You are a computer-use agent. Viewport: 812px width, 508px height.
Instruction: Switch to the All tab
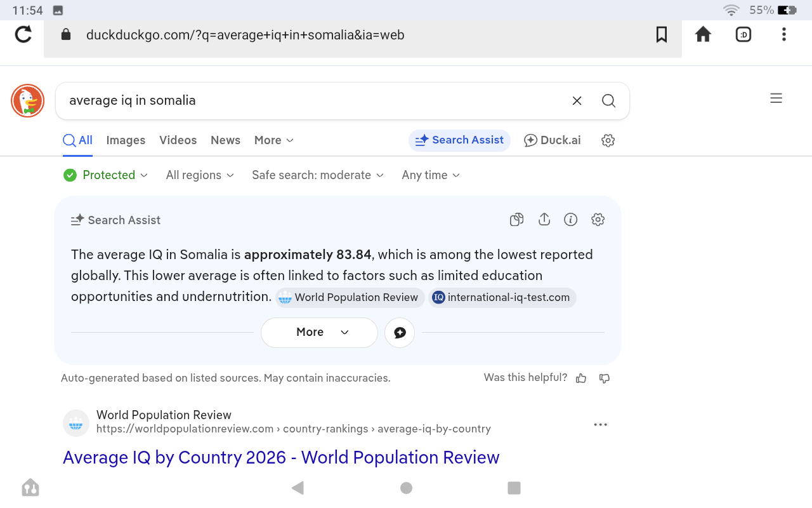point(78,140)
